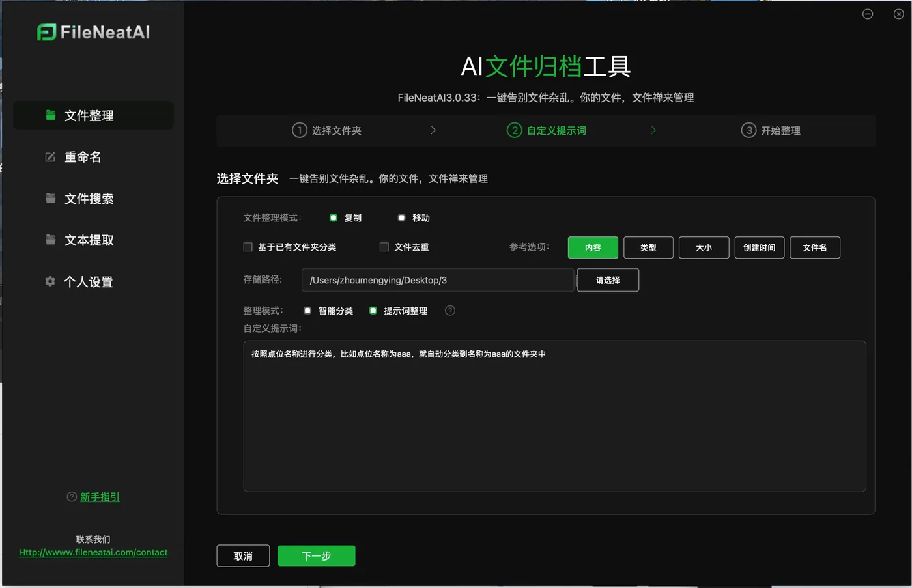Click the 取消 button
Image resolution: width=912 pixels, height=588 pixels.
(x=243, y=556)
